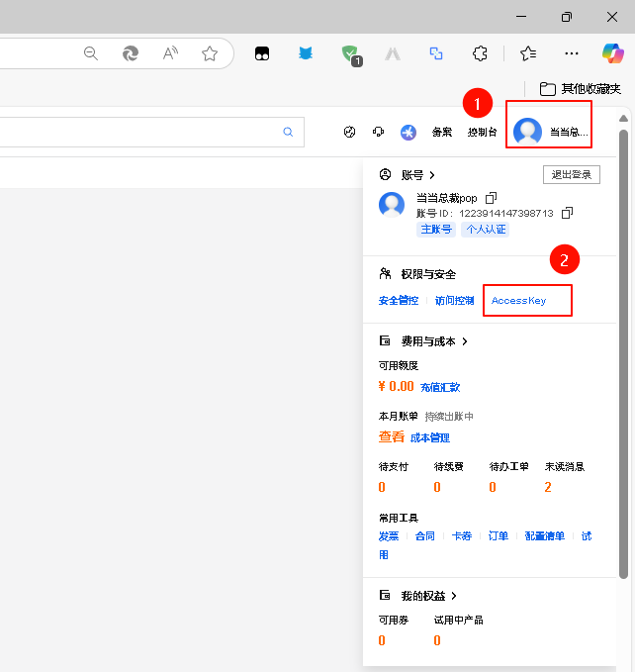Open the AI assistant star icon

408,132
